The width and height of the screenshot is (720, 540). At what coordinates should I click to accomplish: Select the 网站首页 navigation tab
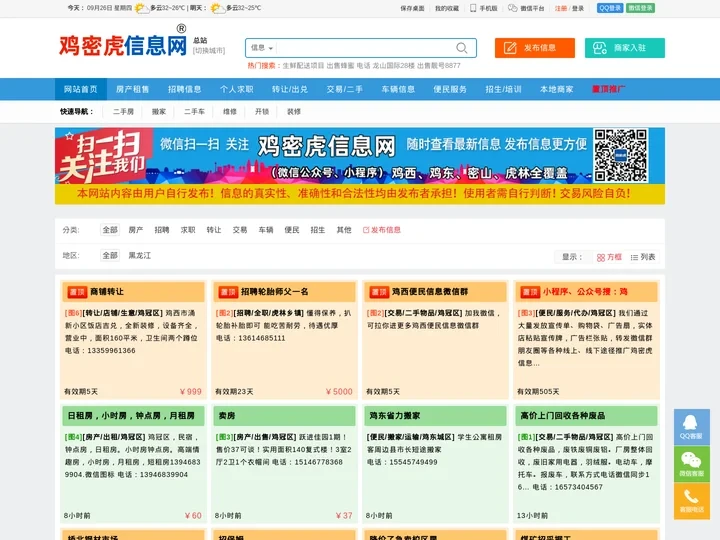[81, 89]
